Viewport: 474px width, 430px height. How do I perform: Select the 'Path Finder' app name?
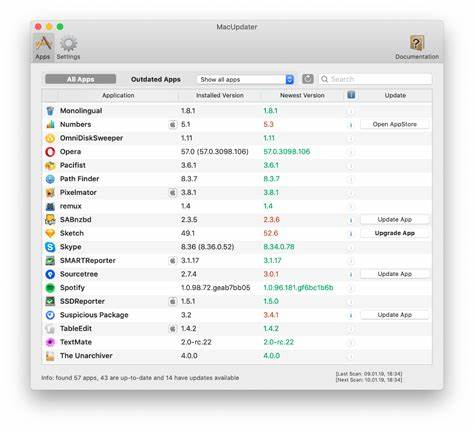(x=79, y=179)
